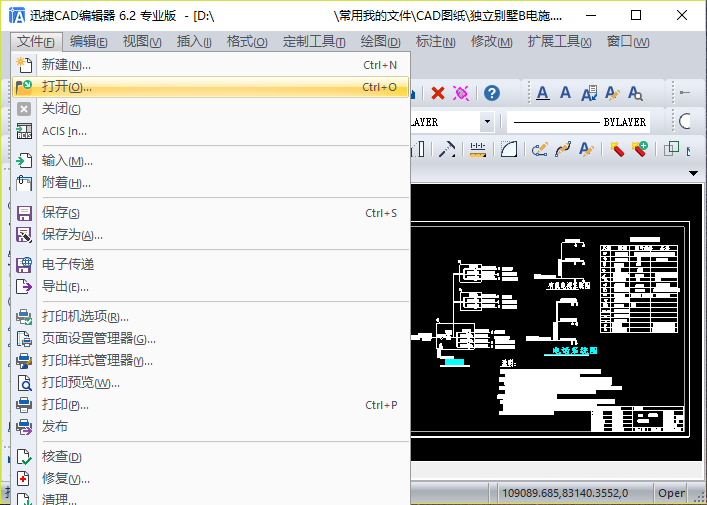This screenshot has width=707, height=505.
Task: Click the A text import icon with document
Action: pyautogui.click(x=589, y=93)
